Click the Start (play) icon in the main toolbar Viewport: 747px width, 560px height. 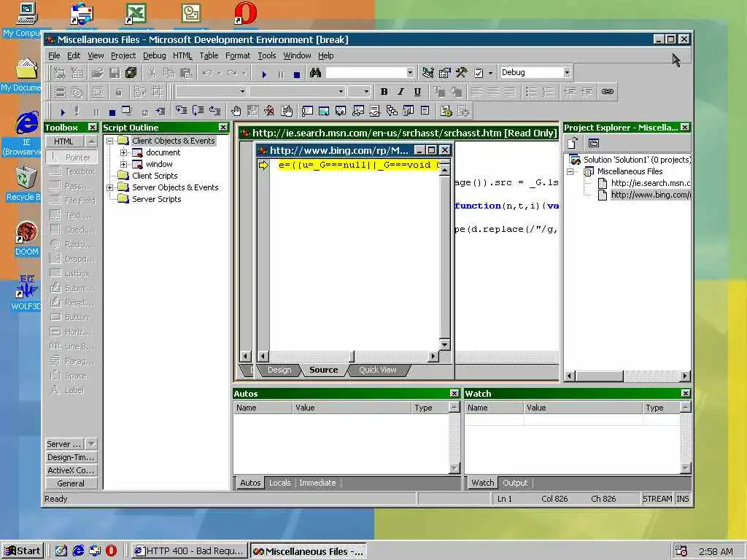point(264,74)
